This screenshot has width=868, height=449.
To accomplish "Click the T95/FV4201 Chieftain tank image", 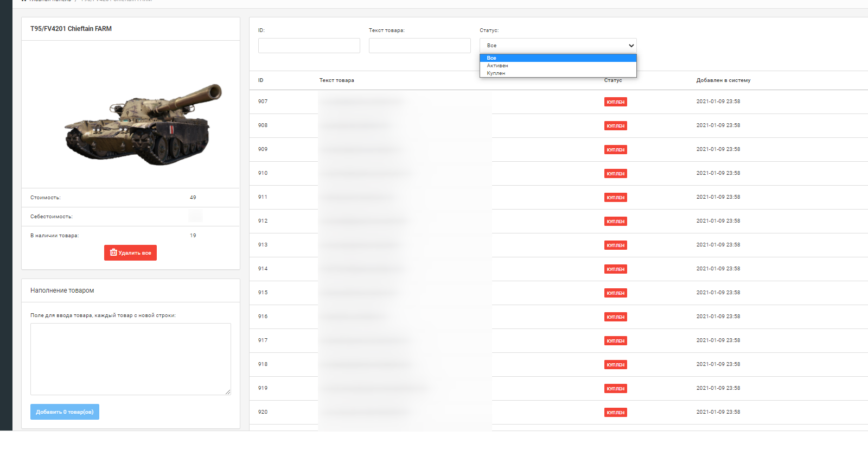I will (143, 125).
